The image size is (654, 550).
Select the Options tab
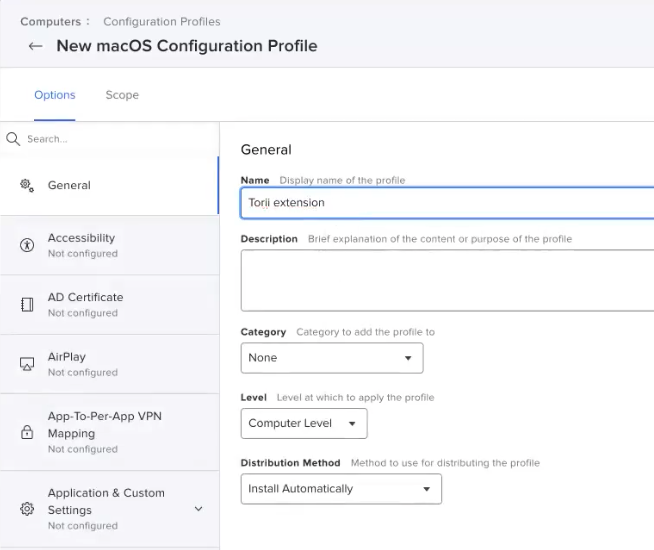pos(55,95)
